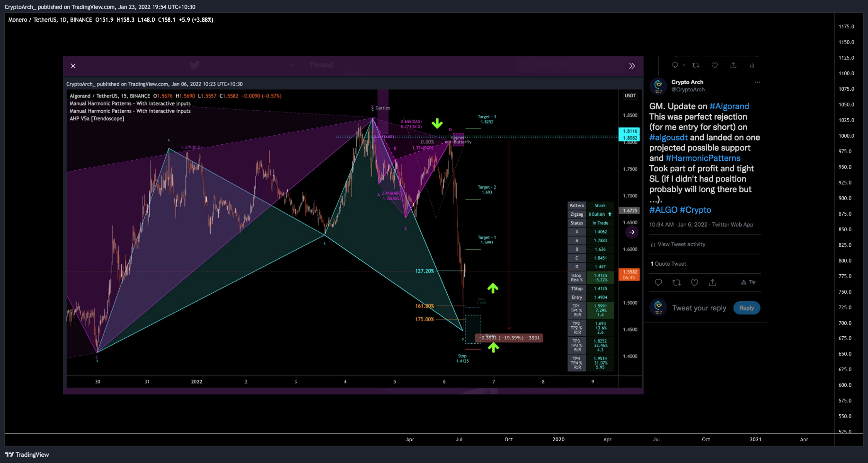Screen dimensions: 868x463
Task: Click the Algorand / TetherUS, 15, BINANCE title
Action: (x=110, y=96)
